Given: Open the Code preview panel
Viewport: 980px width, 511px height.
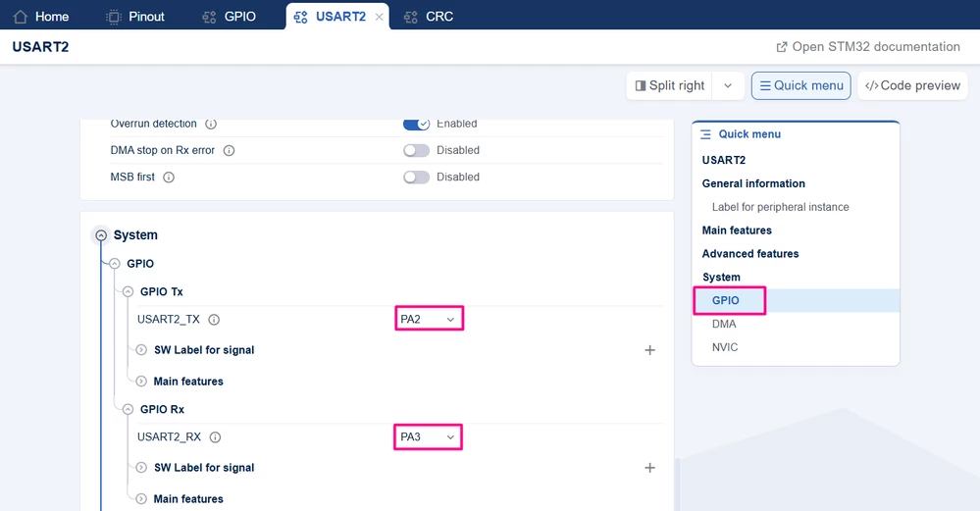Looking at the screenshot, I should pyautogui.click(x=912, y=85).
